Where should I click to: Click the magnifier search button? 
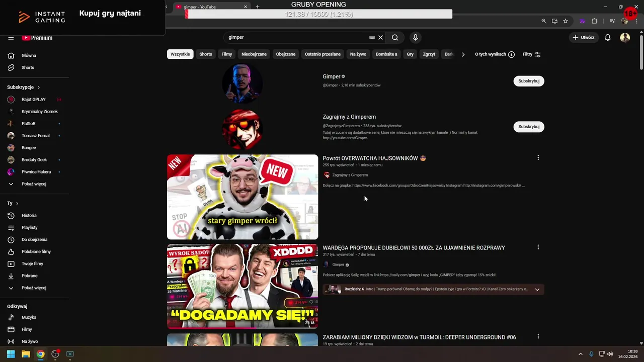coord(395,37)
